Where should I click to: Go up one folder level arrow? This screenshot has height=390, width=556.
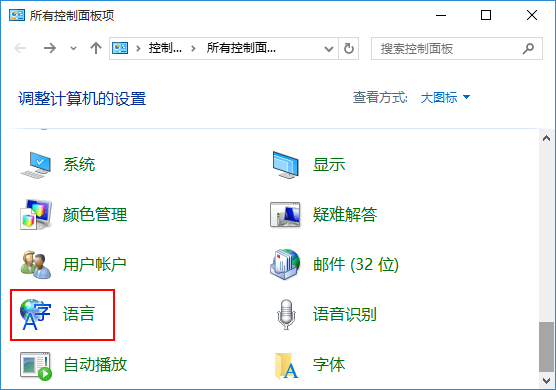coord(96,48)
